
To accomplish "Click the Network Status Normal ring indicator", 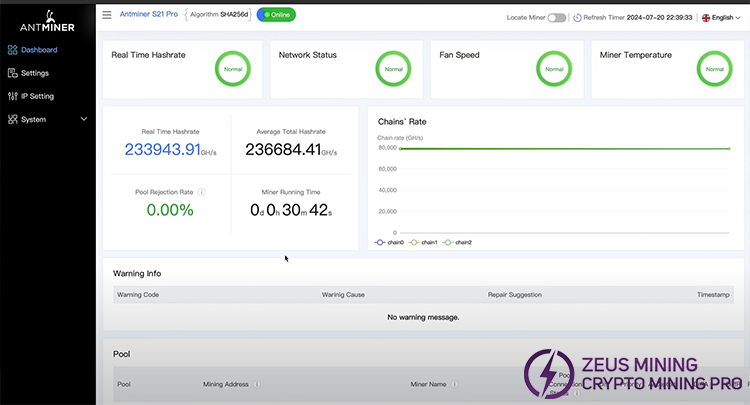I will pos(392,68).
